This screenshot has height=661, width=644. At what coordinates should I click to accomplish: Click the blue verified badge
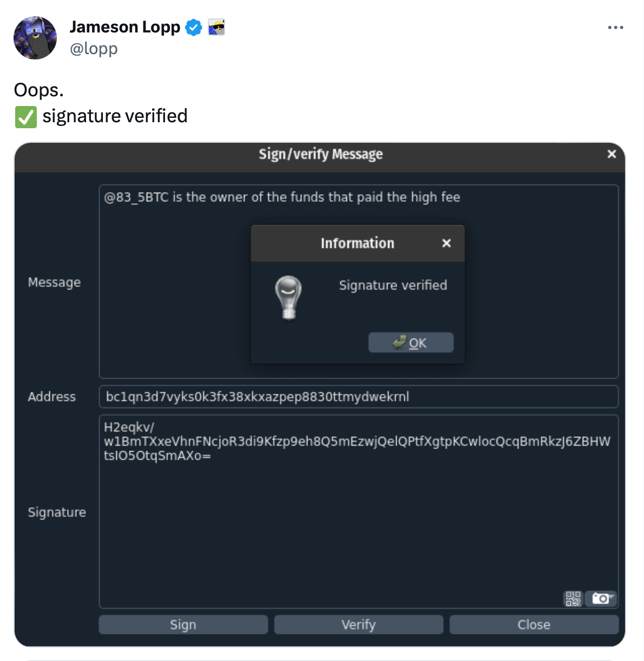pos(193,27)
